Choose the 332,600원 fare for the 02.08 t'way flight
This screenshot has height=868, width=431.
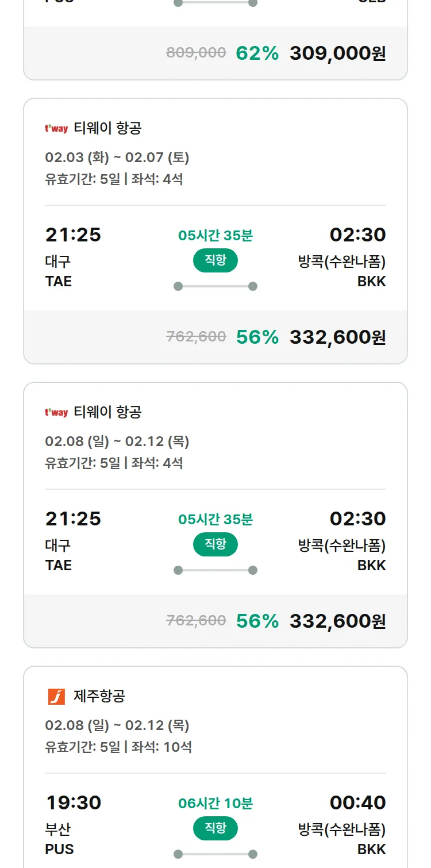click(x=337, y=621)
